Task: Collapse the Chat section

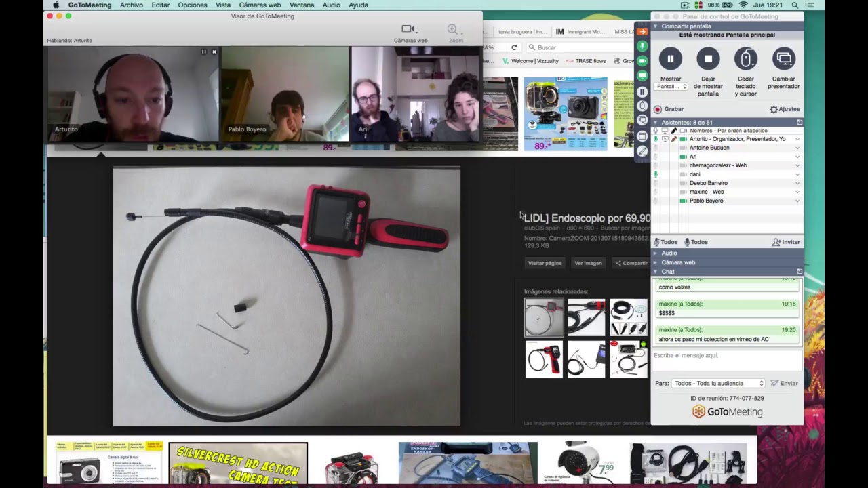Action: [x=655, y=272]
